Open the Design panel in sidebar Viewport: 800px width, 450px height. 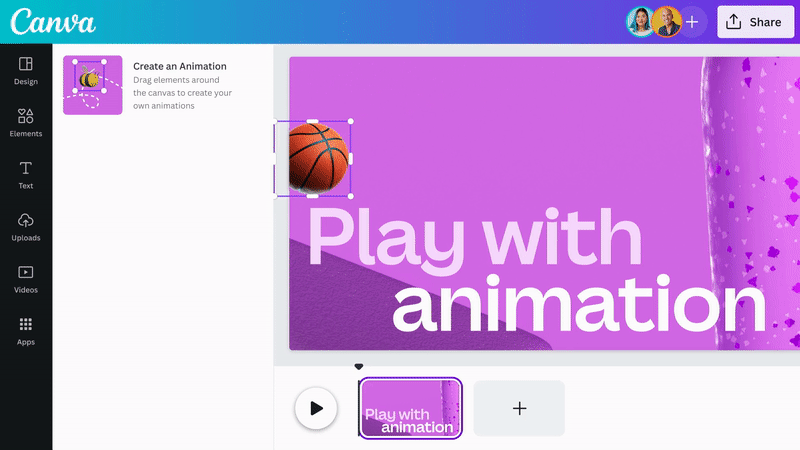click(x=26, y=70)
